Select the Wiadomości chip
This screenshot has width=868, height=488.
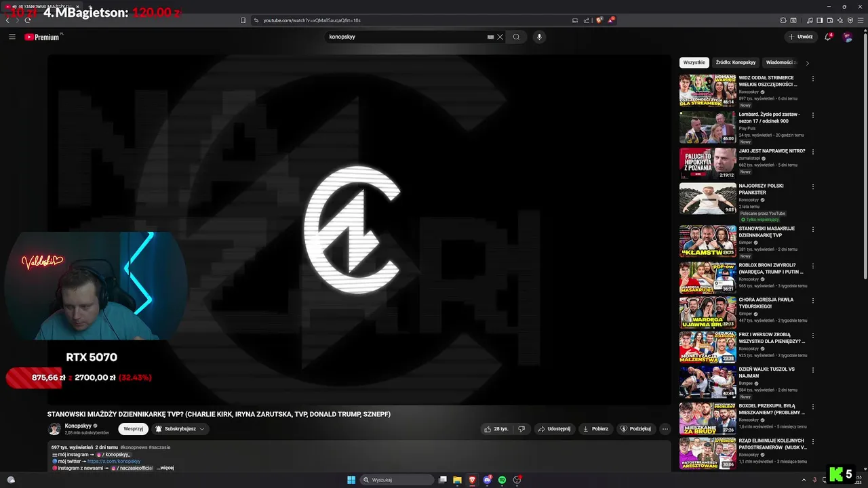pos(781,62)
